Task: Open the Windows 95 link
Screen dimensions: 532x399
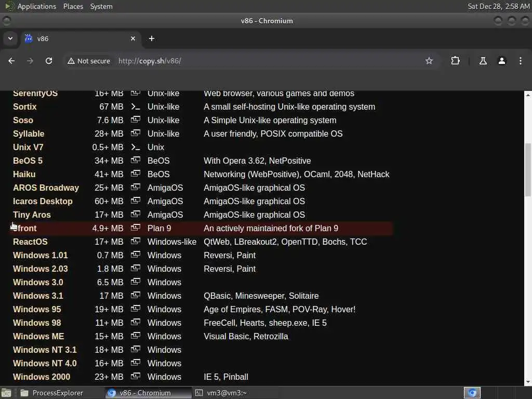Action: [37, 310]
